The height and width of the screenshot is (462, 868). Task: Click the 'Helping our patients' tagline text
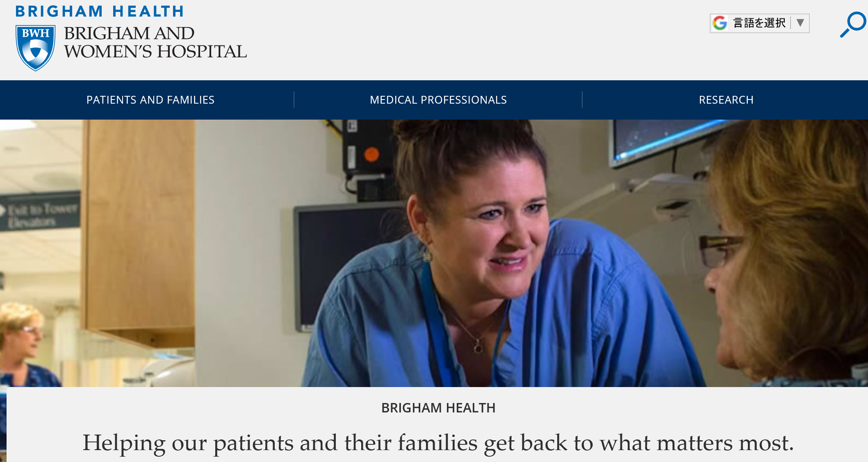pyautogui.click(x=438, y=443)
